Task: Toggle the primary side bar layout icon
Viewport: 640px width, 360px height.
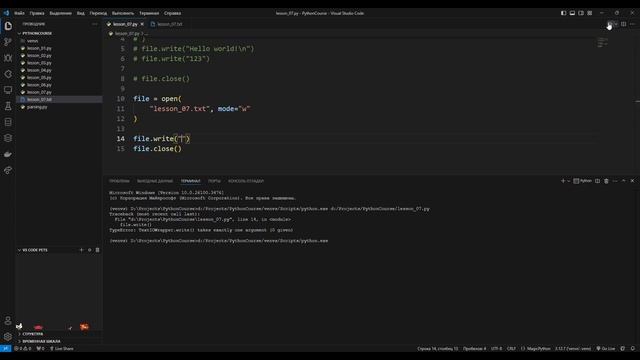Action: 563,13
